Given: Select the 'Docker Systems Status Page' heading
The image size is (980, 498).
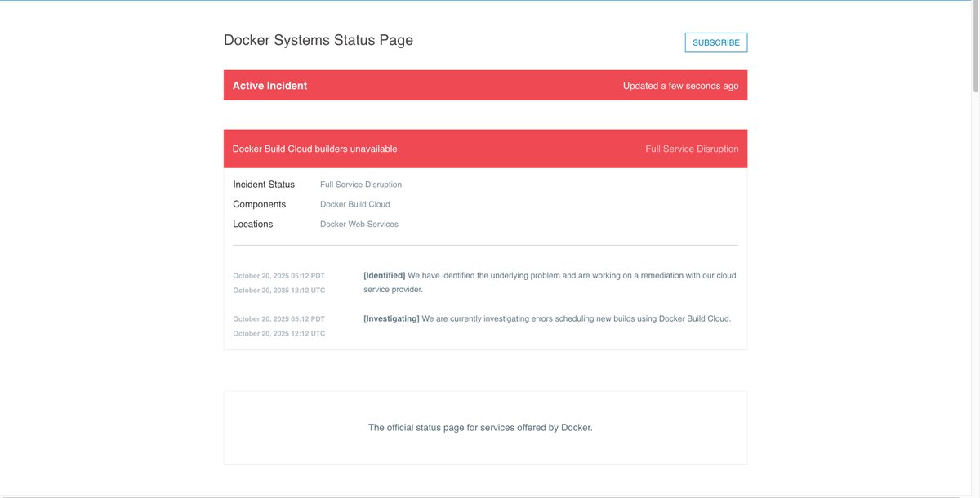Looking at the screenshot, I should tap(318, 40).
